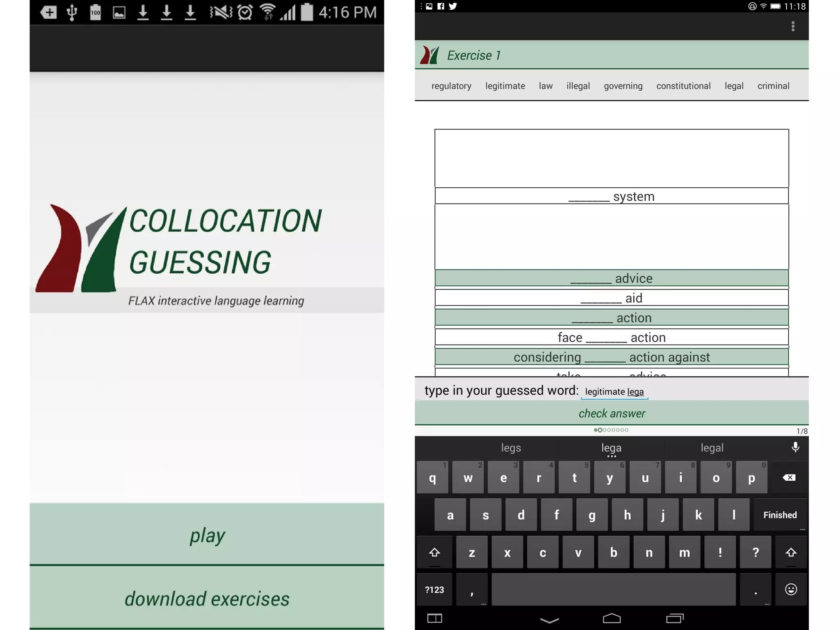This screenshot has width=840, height=630.
Task: Tap the check answer button
Action: tap(612, 413)
